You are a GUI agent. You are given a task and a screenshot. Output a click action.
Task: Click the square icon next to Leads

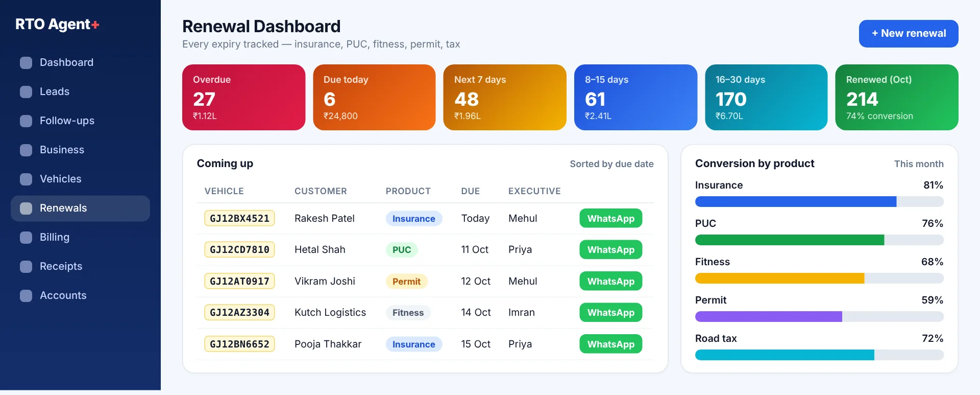pos(26,92)
